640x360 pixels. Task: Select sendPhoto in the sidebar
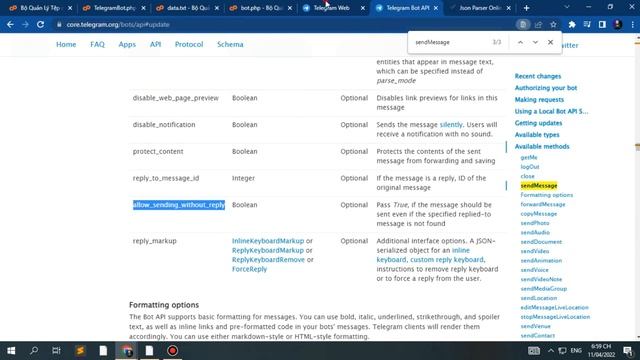(x=535, y=223)
